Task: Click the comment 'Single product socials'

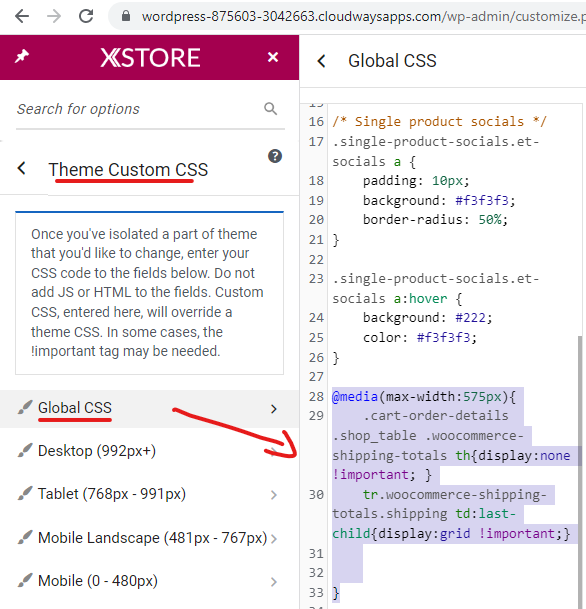Action: [x=439, y=122]
